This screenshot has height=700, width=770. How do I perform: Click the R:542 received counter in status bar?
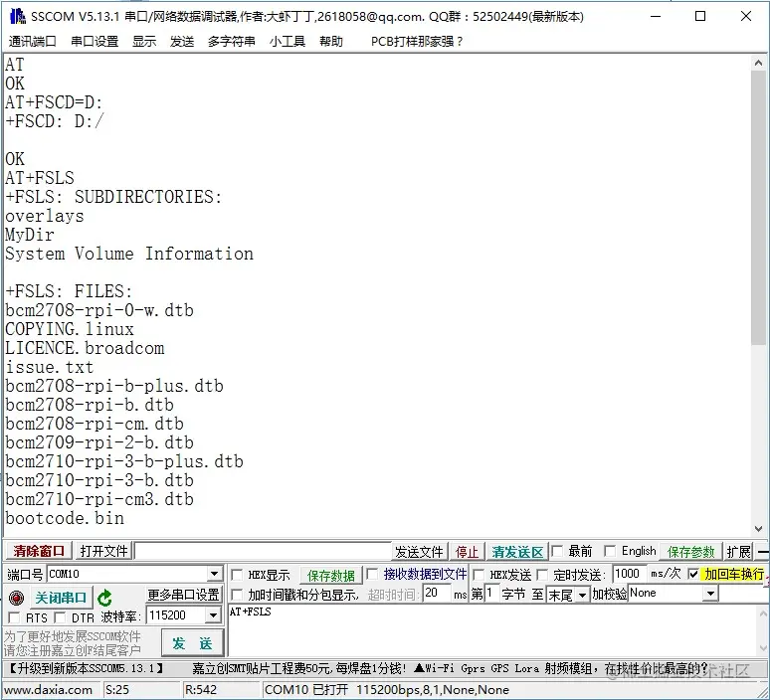201,690
